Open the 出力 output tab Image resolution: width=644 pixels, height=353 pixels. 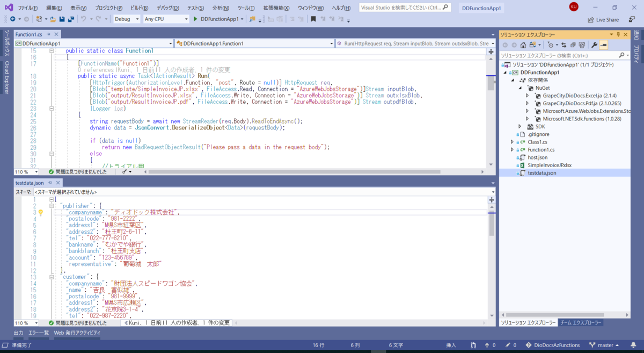pos(19,333)
